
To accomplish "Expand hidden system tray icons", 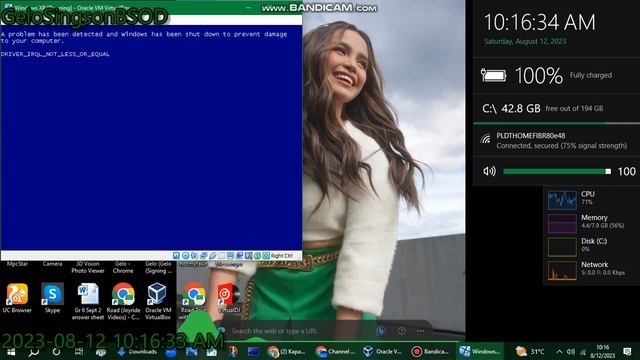I will tap(559, 351).
